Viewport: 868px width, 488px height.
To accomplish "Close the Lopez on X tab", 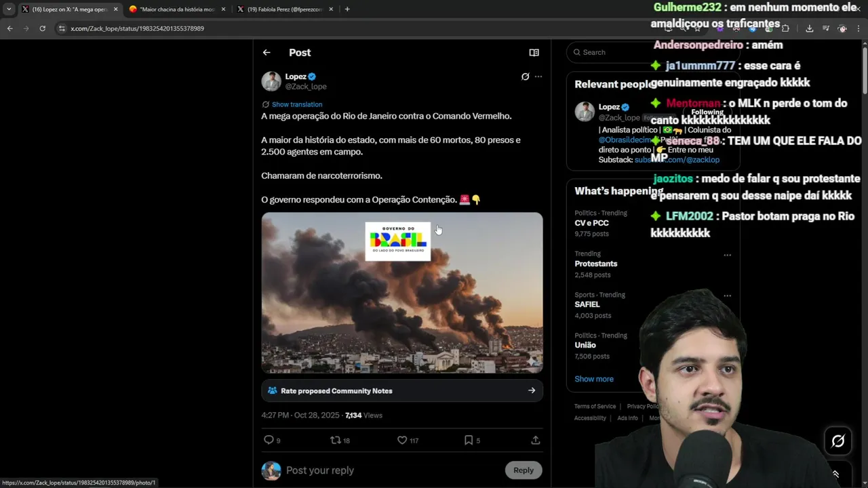I will click(x=115, y=9).
